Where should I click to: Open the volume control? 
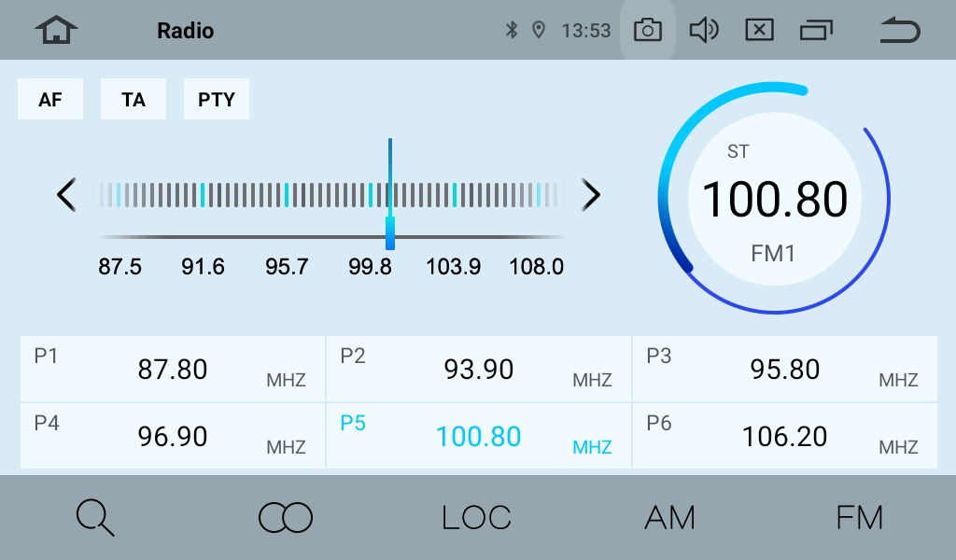click(x=703, y=31)
